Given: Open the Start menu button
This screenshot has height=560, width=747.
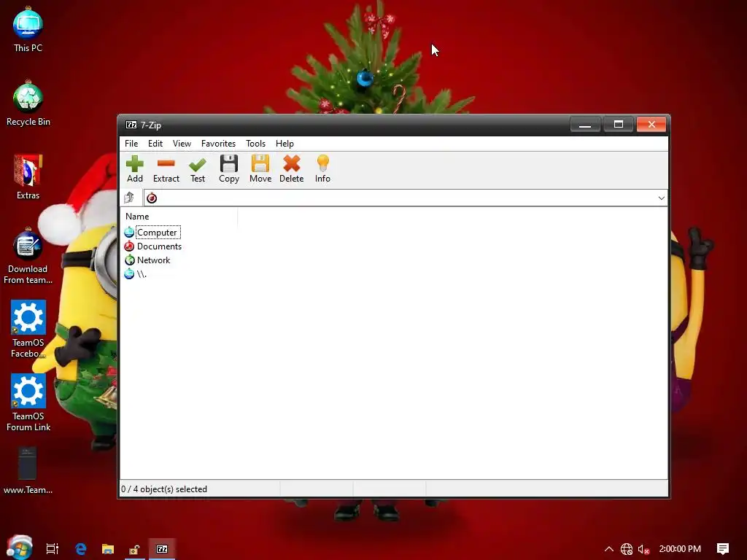Looking at the screenshot, I should point(19,548).
